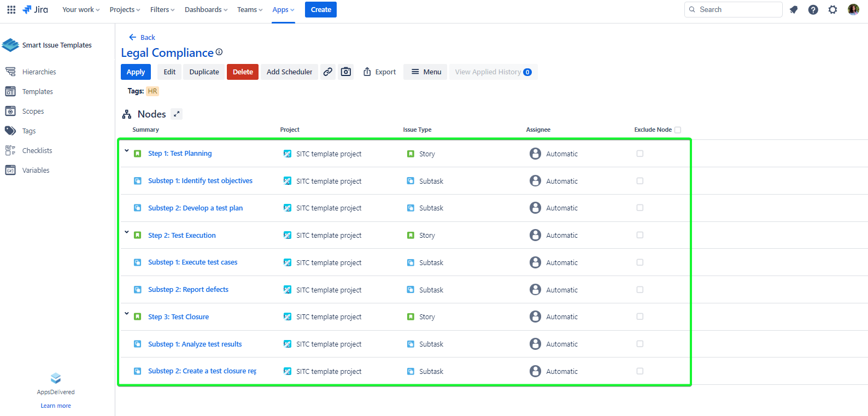Check exclude box for Substep 2: Report defects
The width and height of the screenshot is (868, 416).
coord(640,290)
